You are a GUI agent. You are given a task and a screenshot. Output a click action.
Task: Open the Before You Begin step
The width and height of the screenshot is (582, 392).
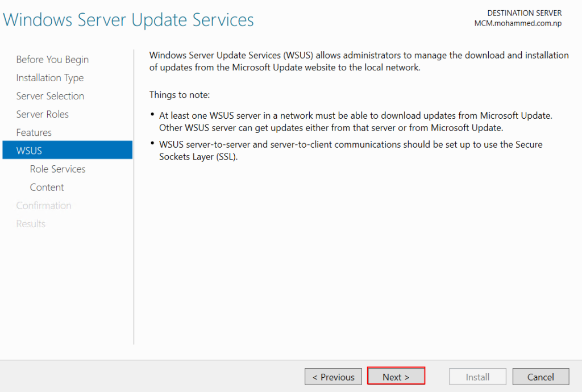(52, 60)
